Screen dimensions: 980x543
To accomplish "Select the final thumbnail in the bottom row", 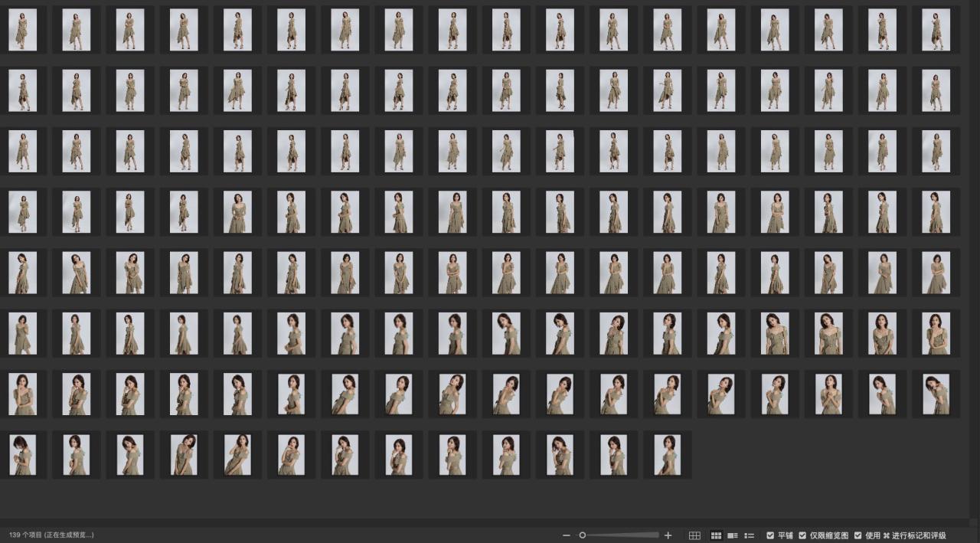I will point(667,455).
